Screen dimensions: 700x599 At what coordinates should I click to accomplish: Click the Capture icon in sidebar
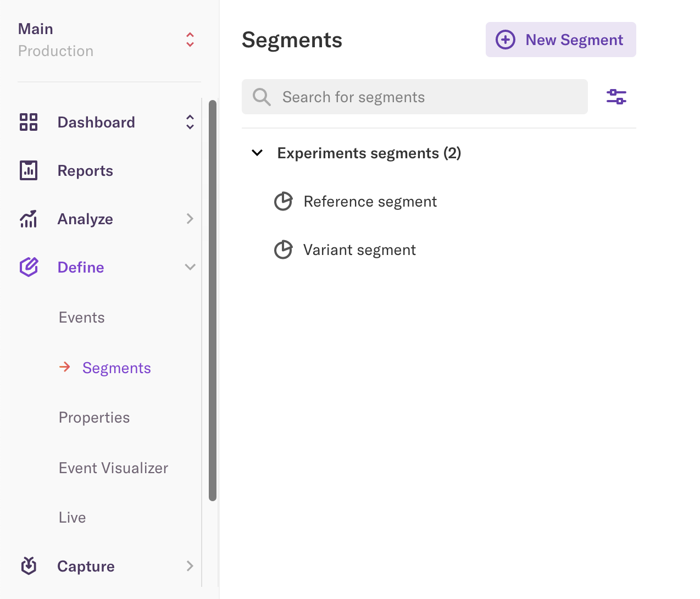click(x=29, y=565)
